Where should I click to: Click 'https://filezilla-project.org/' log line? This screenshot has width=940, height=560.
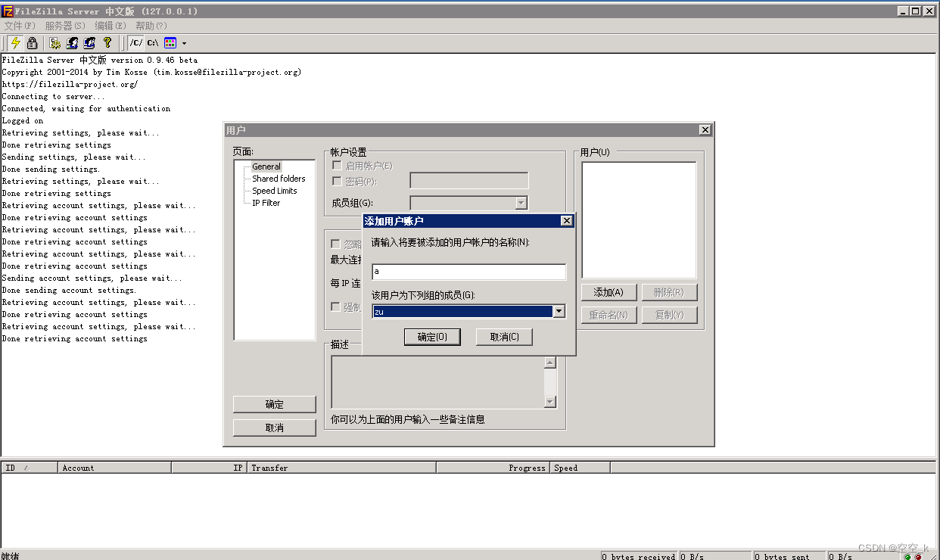point(70,84)
